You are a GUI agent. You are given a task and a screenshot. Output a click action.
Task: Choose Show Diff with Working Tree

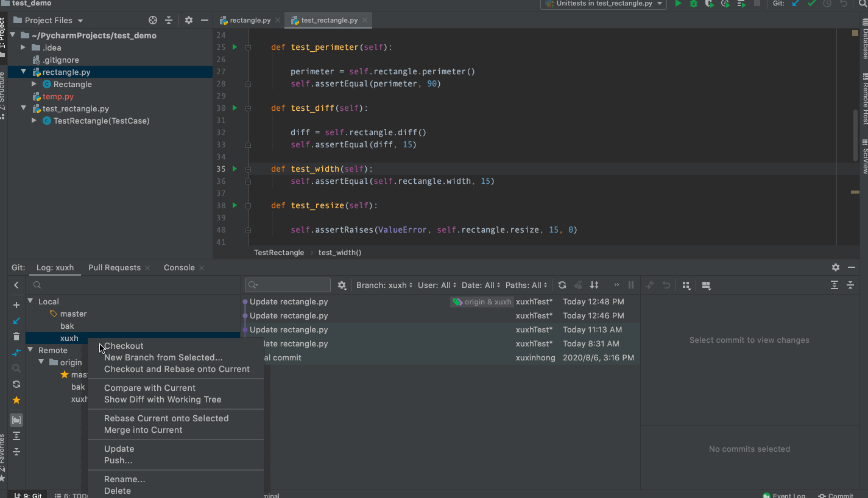[x=163, y=399]
